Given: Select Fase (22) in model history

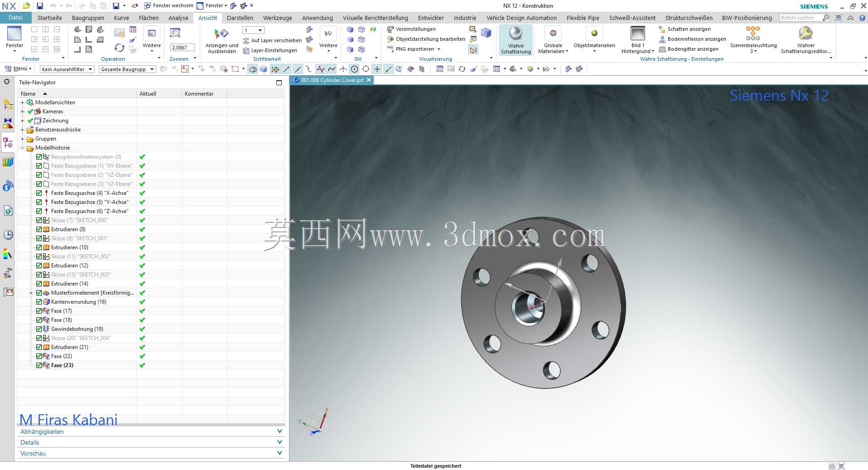Looking at the screenshot, I should (x=61, y=356).
